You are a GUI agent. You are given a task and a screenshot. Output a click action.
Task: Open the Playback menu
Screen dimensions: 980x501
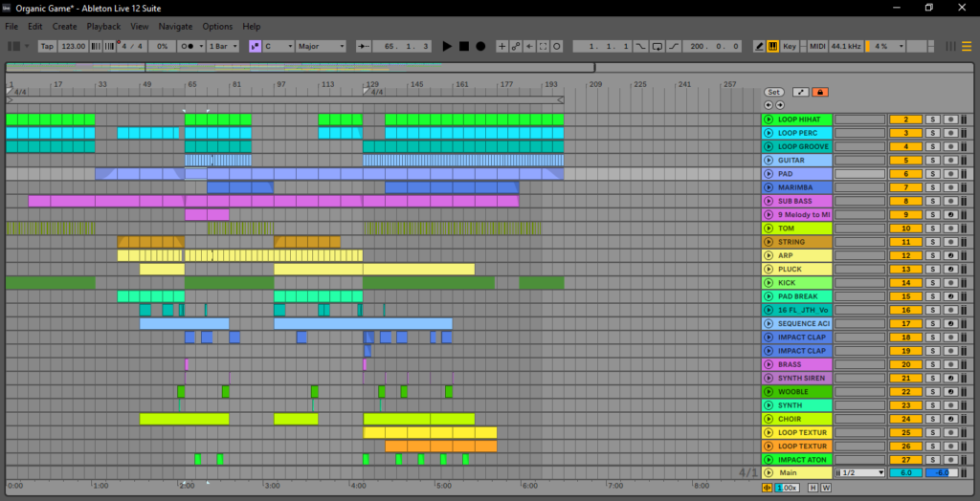click(103, 27)
